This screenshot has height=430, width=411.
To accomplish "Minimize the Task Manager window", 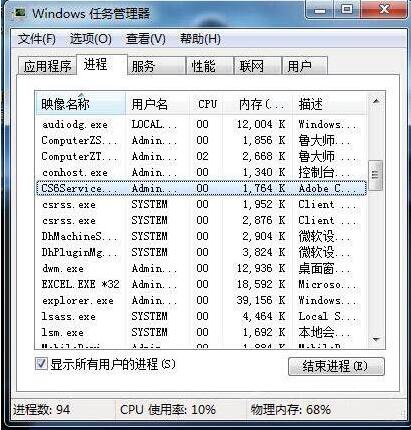I will coord(320,10).
